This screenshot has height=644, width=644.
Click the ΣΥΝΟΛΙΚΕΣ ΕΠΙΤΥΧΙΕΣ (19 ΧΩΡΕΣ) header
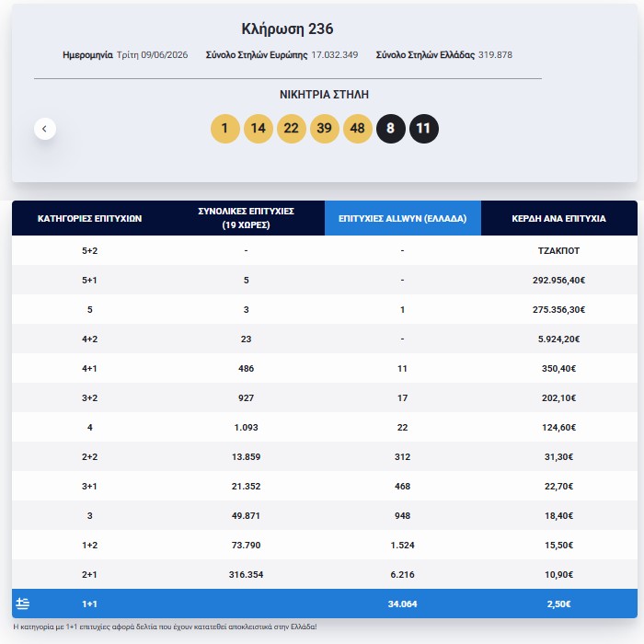pos(246,218)
